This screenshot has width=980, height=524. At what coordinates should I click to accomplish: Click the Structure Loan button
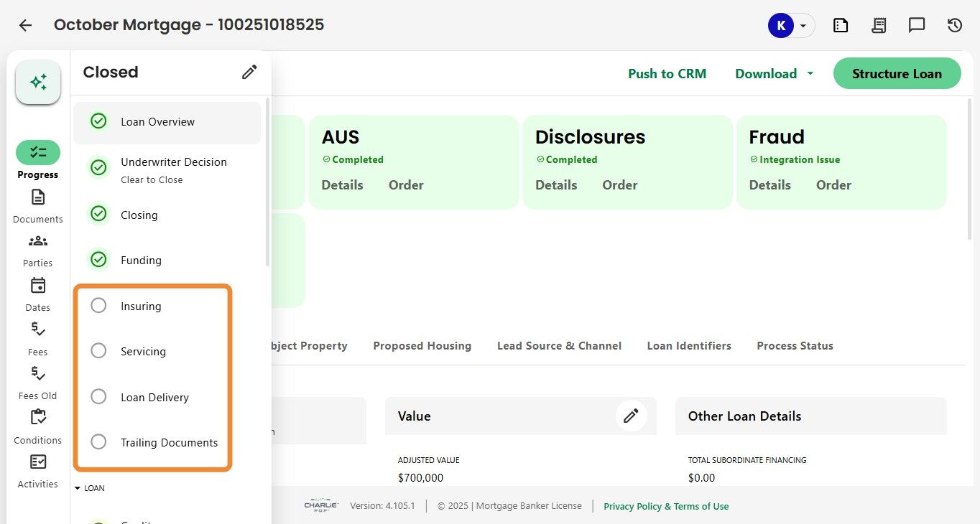pyautogui.click(x=897, y=74)
